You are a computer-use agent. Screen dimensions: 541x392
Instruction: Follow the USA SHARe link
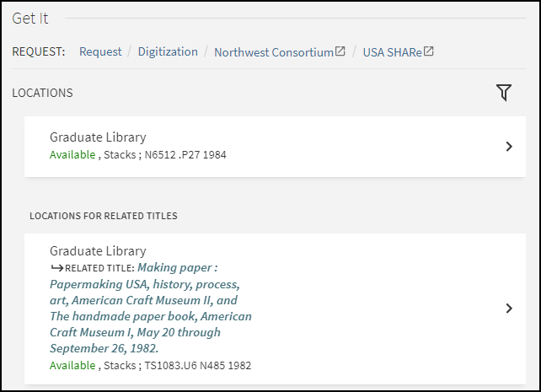point(392,52)
